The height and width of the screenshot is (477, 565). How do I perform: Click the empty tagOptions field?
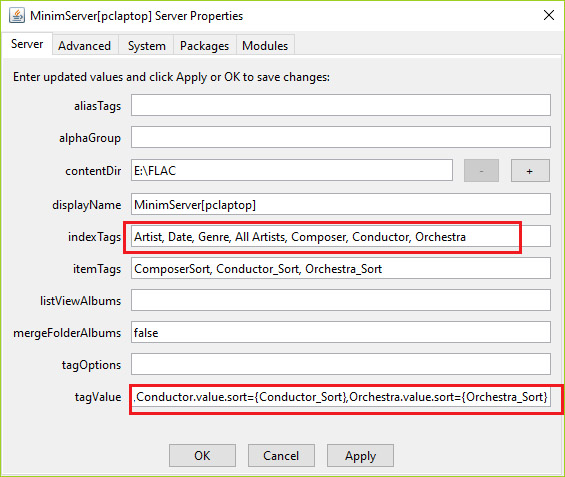(341, 364)
